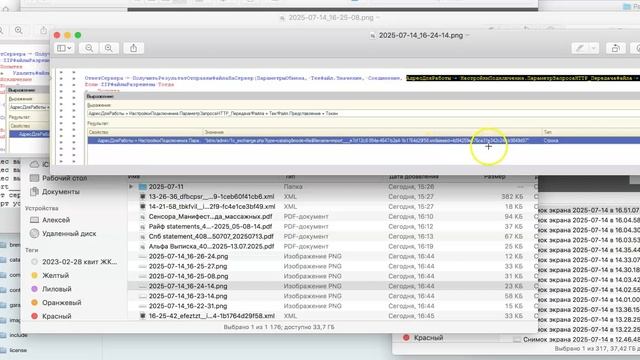Open title dropdown chevron next to 2025-07-14_16-24-14.png
640x360 pixels.
coord(468,36)
